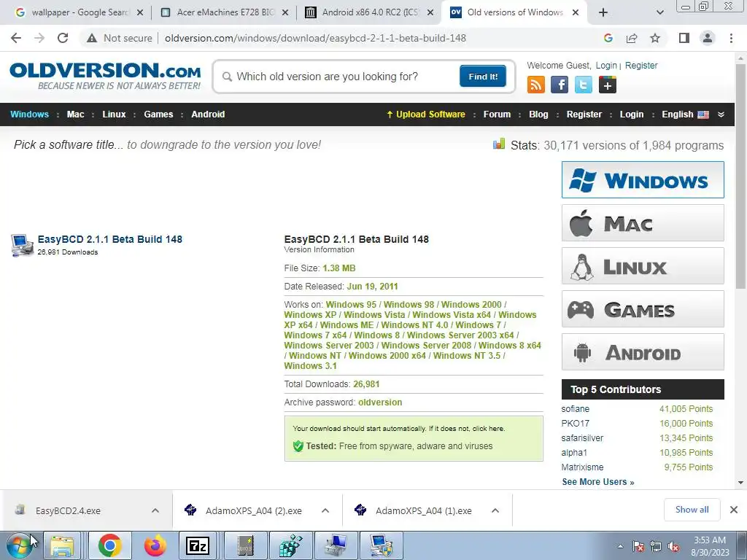Click the browser forward arrow

[39, 38]
